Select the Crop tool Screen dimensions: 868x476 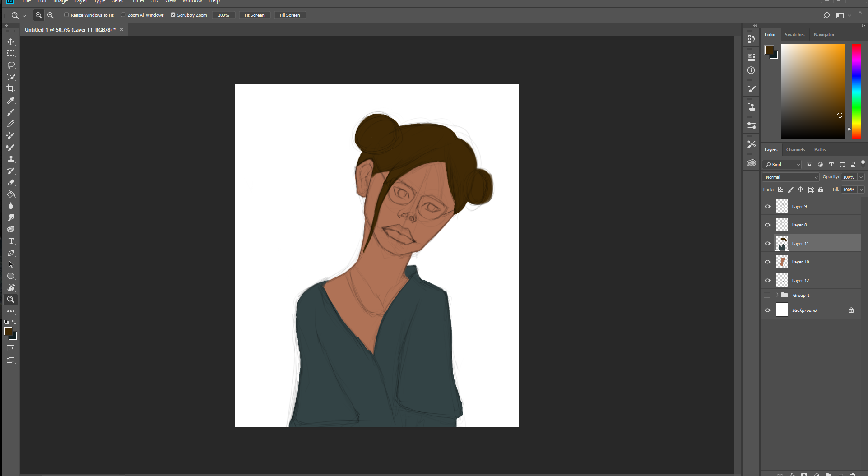tap(11, 88)
